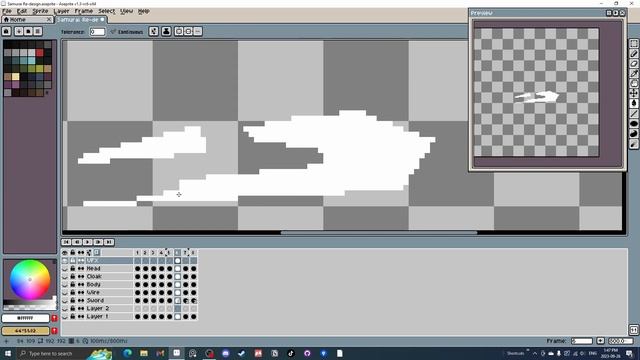
Task: Select the filled Ellipse tool
Action: (633, 123)
